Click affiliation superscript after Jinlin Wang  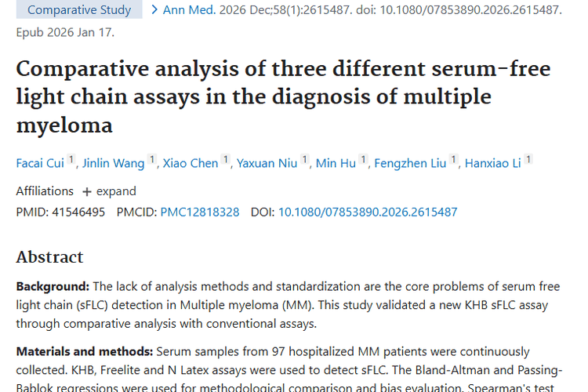[x=152, y=160]
